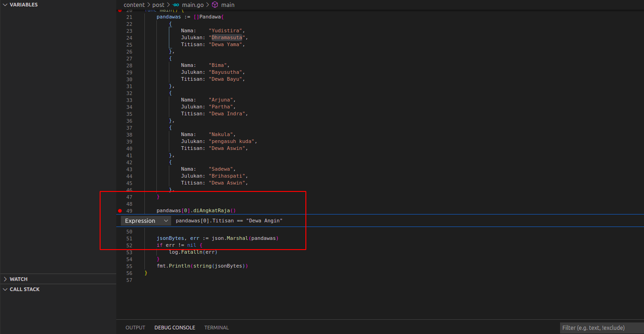Click "Dewa Yama" string on line 25
Screen dimensions: 644x334
point(226,44)
